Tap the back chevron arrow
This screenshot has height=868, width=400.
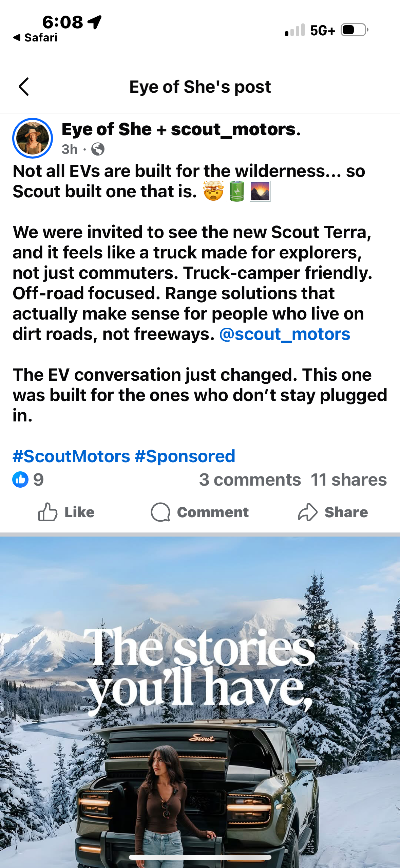coord(24,87)
